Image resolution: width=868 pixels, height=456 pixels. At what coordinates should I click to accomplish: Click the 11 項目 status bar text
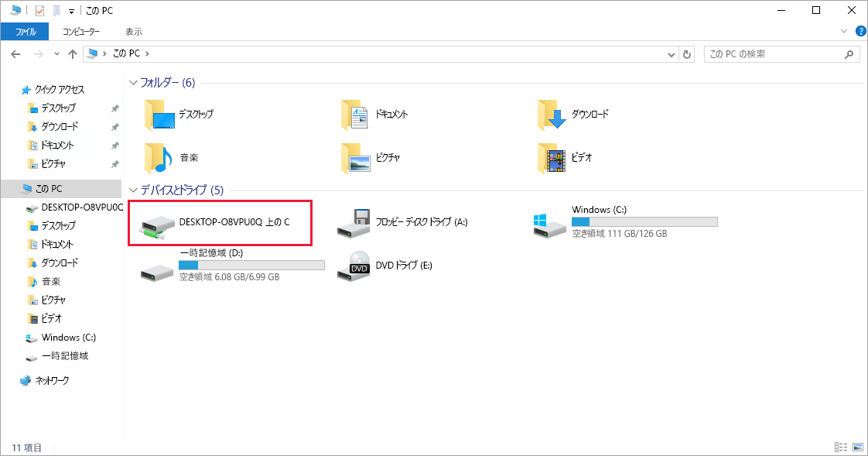(x=26, y=447)
